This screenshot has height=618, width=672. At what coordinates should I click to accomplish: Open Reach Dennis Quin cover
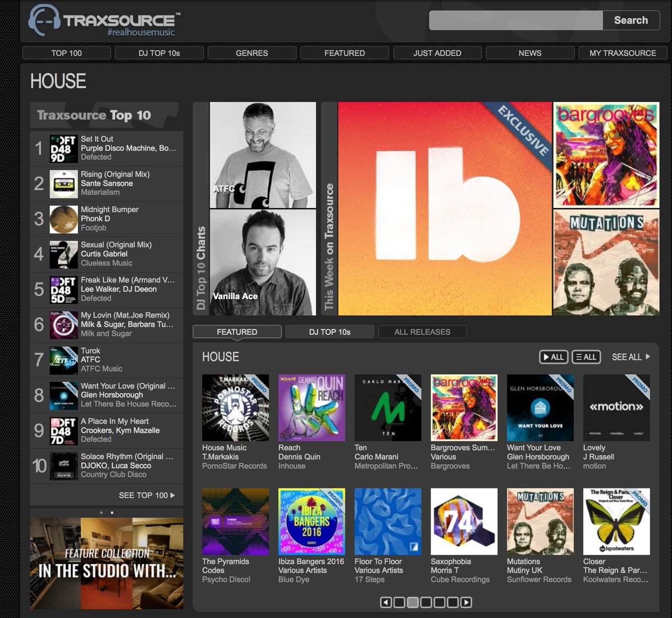[311, 408]
